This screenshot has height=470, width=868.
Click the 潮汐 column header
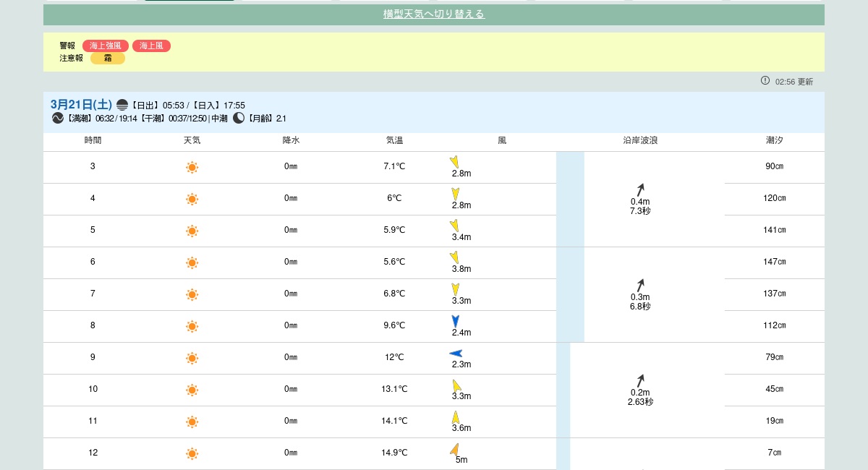coord(774,140)
